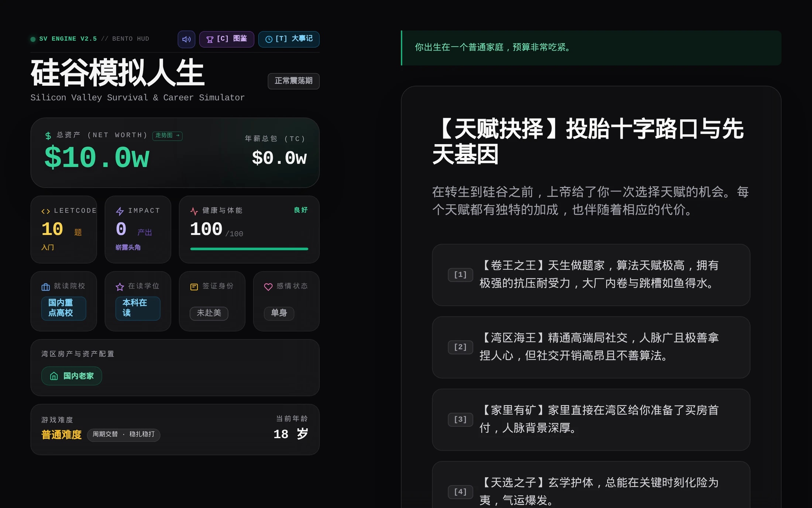Click the 感情状态 heart icon
This screenshot has width=812, height=508.
click(268, 287)
